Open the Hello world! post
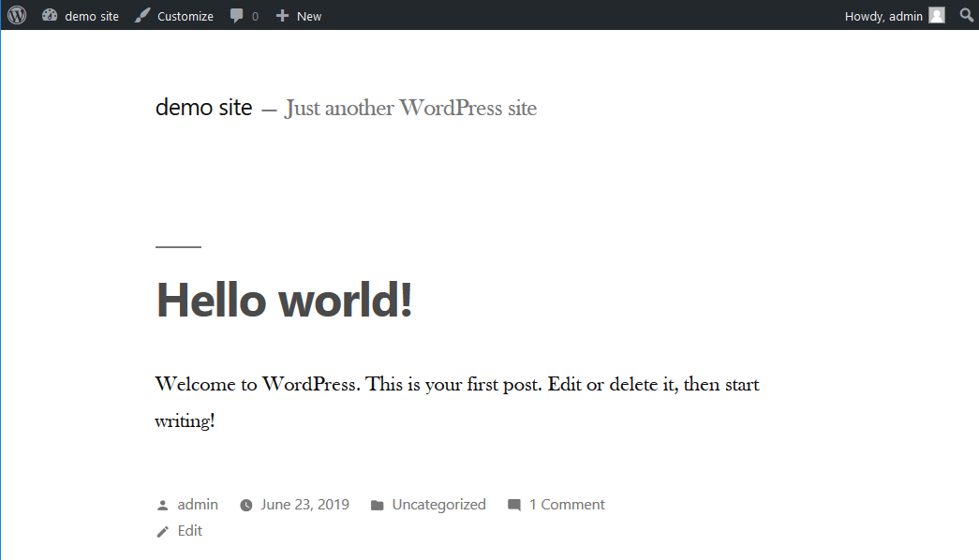This screenshot has width=979, height=560. click(x=283, y=300)
